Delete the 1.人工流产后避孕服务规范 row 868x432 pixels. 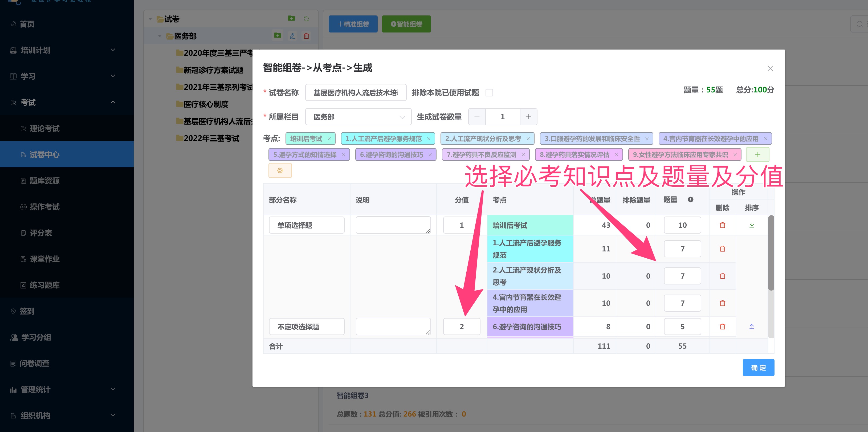point(722,249)
